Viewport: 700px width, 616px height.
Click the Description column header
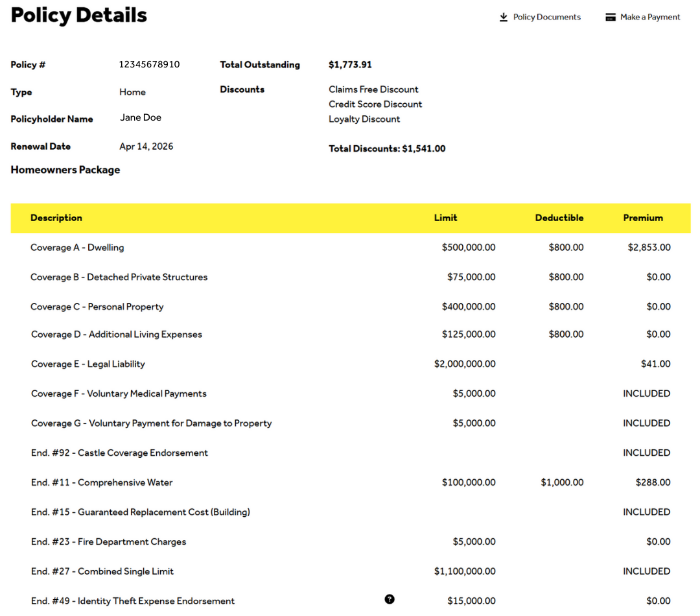[56, 218]
